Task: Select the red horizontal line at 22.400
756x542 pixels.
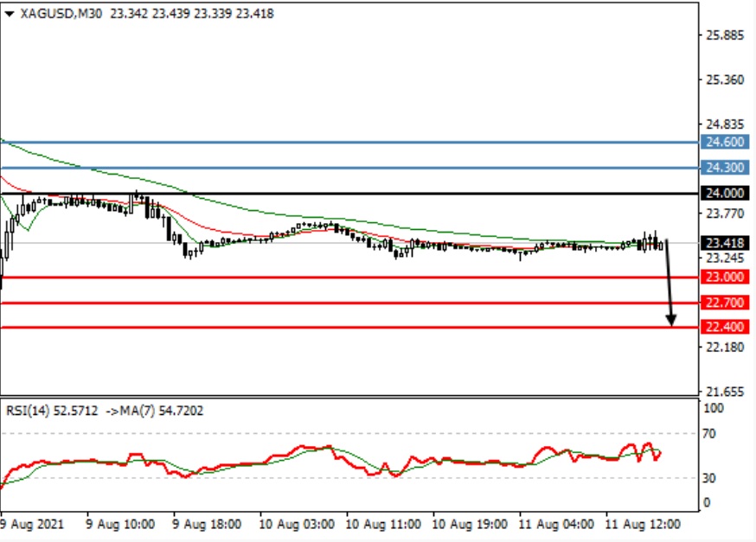Action: [x=349, y=328]
